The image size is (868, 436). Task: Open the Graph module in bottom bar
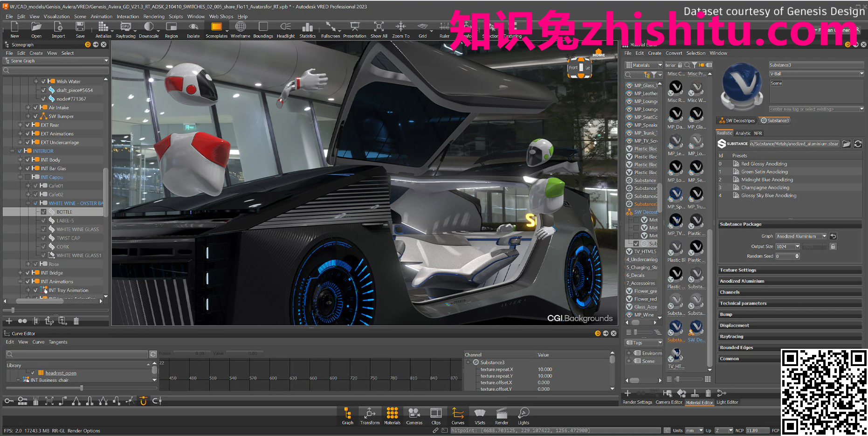(x=348, y=416)
